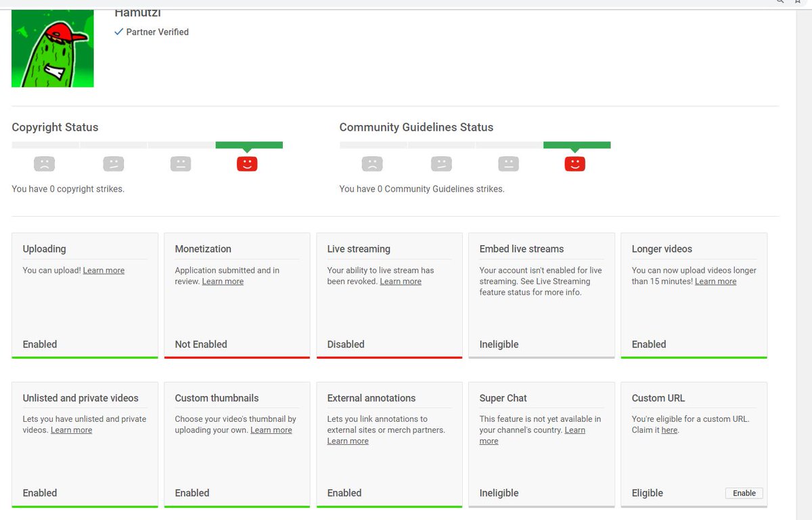
Task: Click the Hamutzi channel name text
Action: 138,13
